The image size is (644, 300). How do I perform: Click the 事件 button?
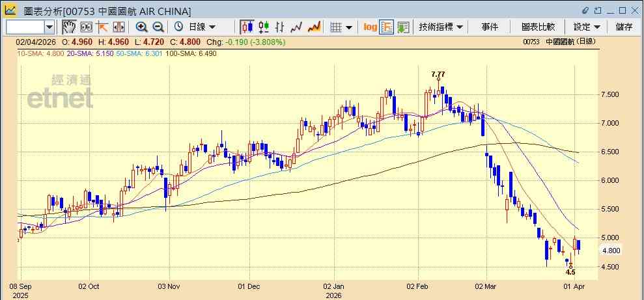coord(490,27)
